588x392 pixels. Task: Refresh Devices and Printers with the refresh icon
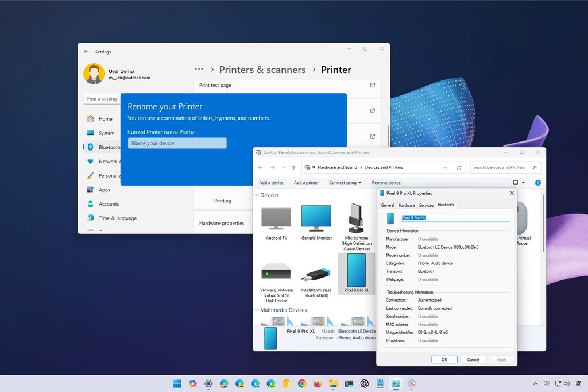pyautogui.click(x=458, y=167)
